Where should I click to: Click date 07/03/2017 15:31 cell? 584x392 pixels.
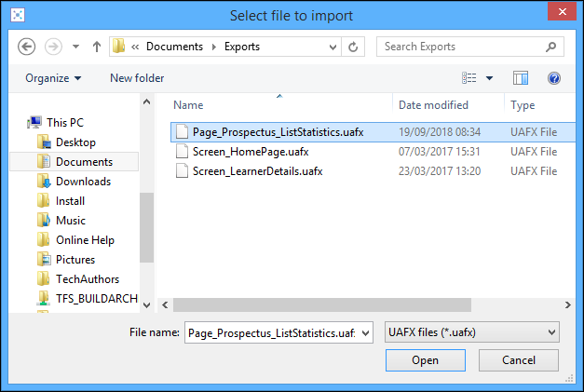[439, 152]
